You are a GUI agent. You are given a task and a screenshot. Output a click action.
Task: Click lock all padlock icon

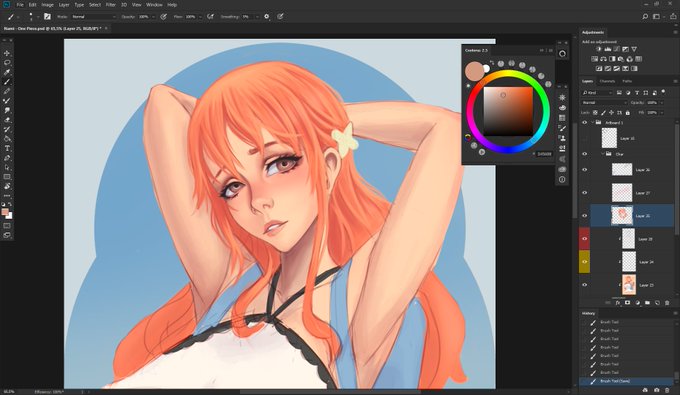pyautogui.click(x=628, y=113)
